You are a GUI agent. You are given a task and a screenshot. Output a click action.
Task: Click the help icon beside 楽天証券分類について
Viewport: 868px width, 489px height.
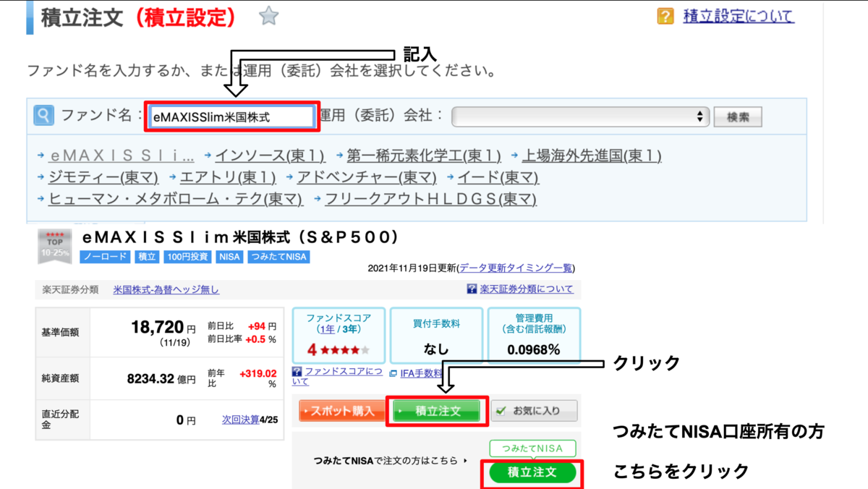click(x=472, y=289)
